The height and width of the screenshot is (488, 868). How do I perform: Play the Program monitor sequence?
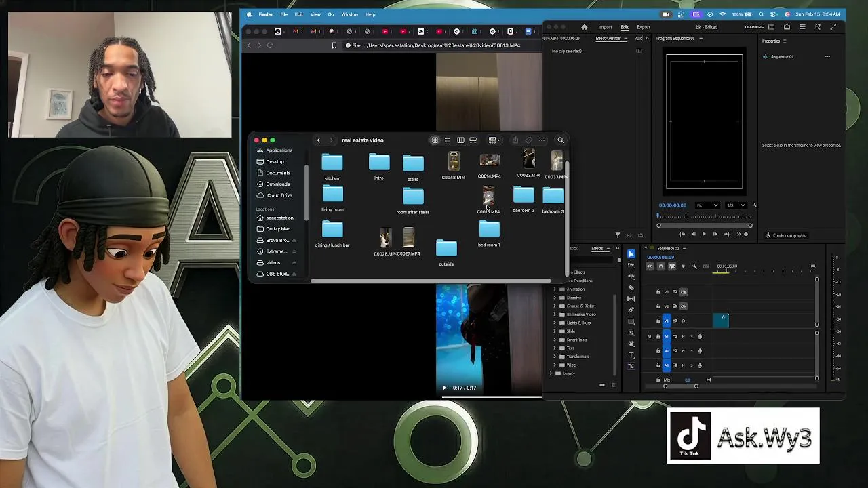(704, 234)
